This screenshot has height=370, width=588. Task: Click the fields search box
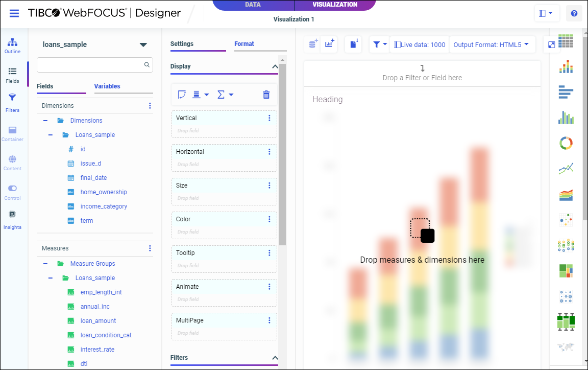pyautogui.click(x=91, y=65)
